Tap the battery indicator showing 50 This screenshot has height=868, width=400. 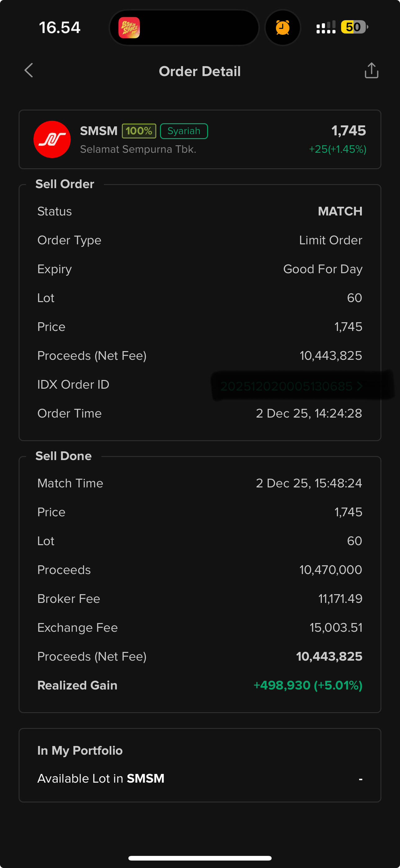point(354,27)
